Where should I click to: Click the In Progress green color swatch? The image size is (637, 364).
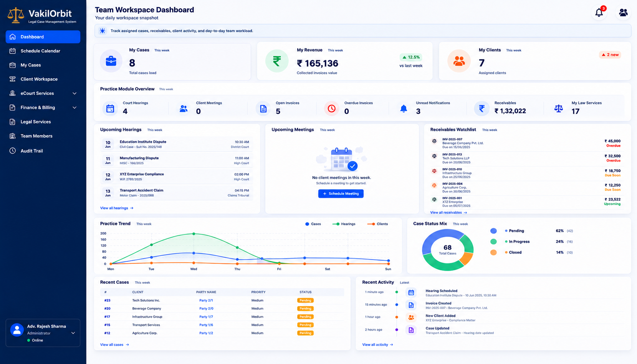pyautogui.click(x=493, y=242)
